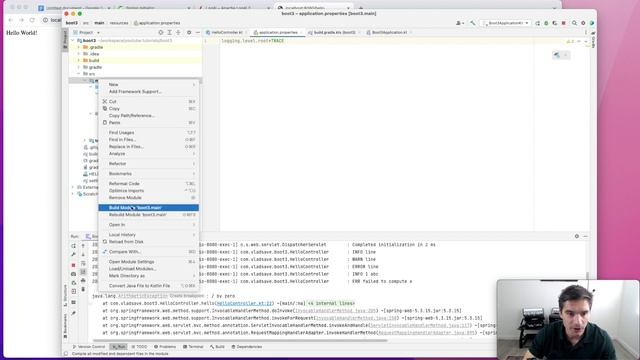Click Build Module 'boot3.main'
Screen dimensions: 640x360
pos(149,208)
